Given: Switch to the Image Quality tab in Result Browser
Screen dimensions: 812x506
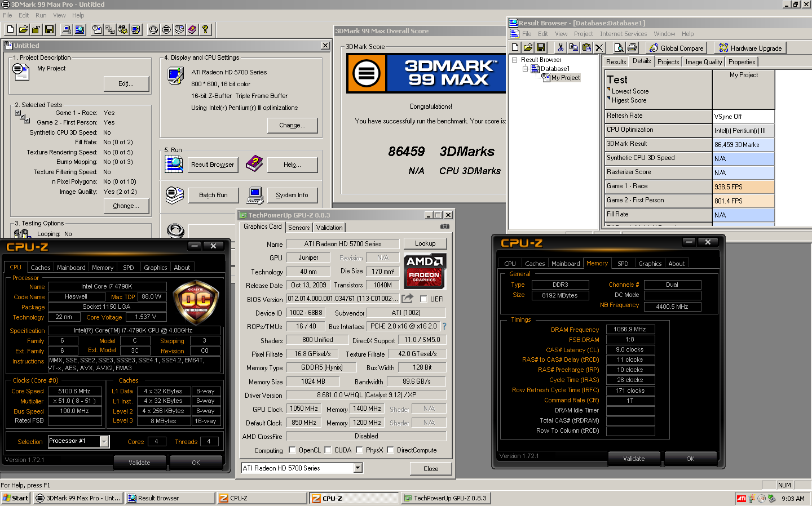Looking at the screenshot, I should tap(704, 62).
